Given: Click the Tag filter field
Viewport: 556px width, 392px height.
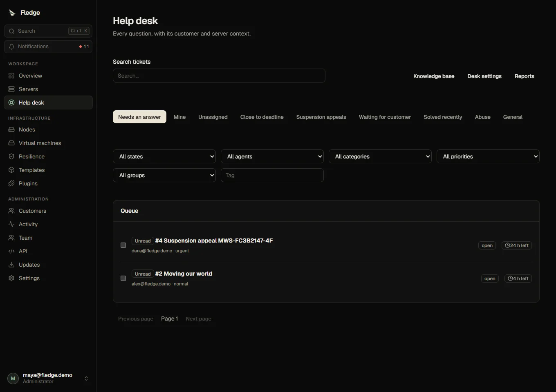Looking at the screenshot, I should [272, 175].
